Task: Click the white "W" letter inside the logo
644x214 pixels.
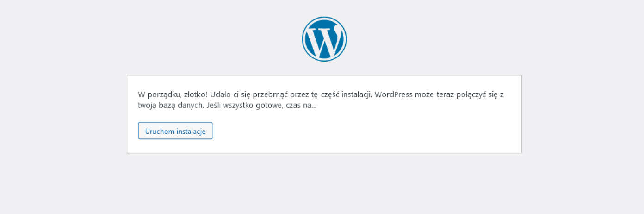Action: click(x=324, y=40)
